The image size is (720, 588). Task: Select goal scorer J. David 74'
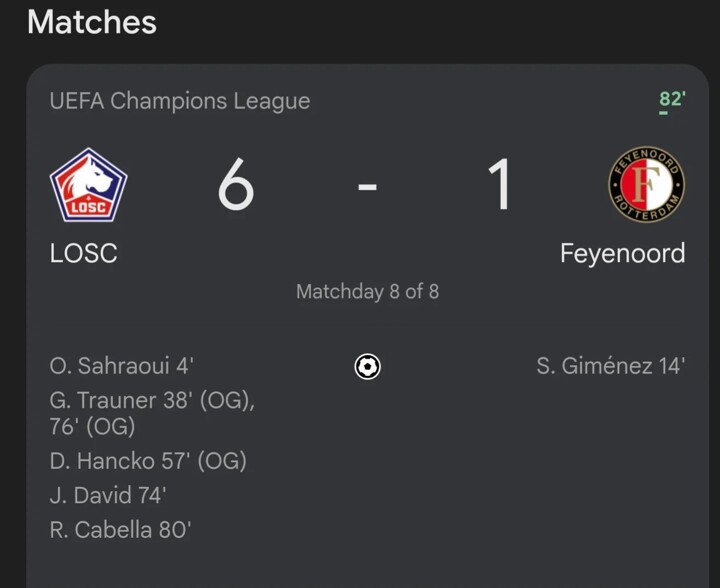[x=108, y=495]
